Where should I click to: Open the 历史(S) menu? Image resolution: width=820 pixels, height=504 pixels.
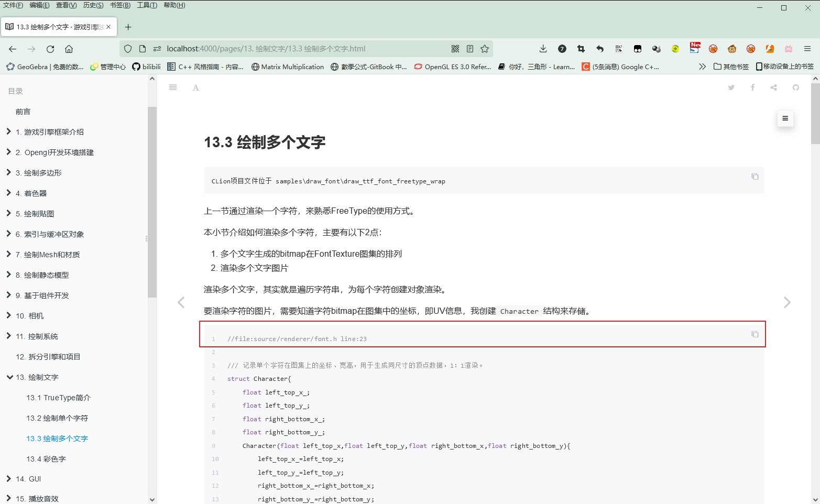pos(93,5)
